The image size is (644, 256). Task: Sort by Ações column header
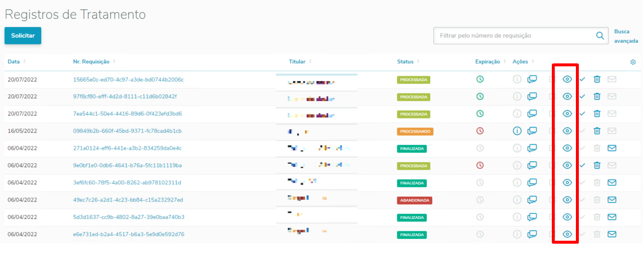coord(524,62)
